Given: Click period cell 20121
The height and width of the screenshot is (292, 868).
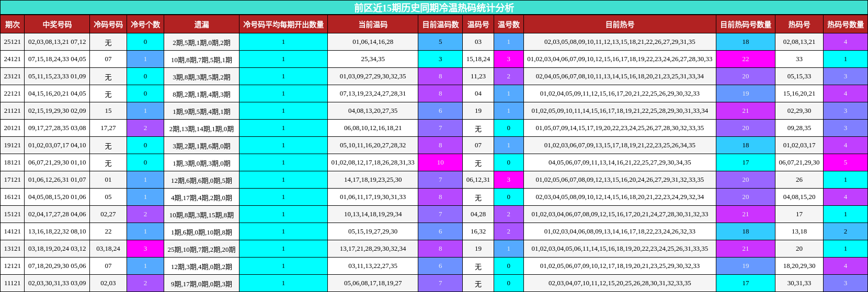Looking at the screenshot, I should click(x=13, y=128).
